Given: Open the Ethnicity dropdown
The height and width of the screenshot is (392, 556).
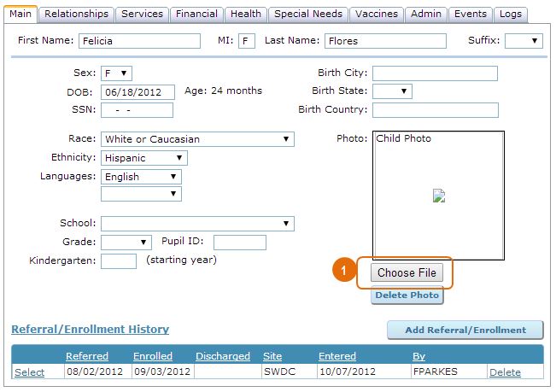Looking at the screenshot, I should tap(143, 158).
